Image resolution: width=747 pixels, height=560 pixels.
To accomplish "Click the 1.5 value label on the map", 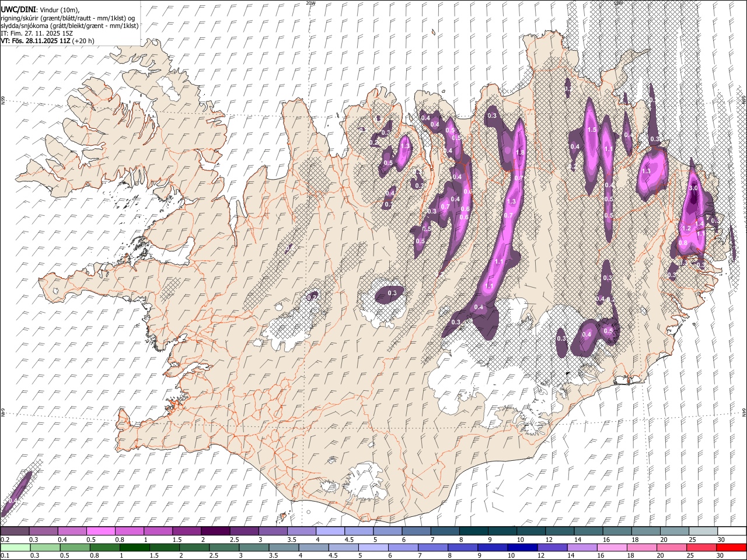I will pos(592,129).
